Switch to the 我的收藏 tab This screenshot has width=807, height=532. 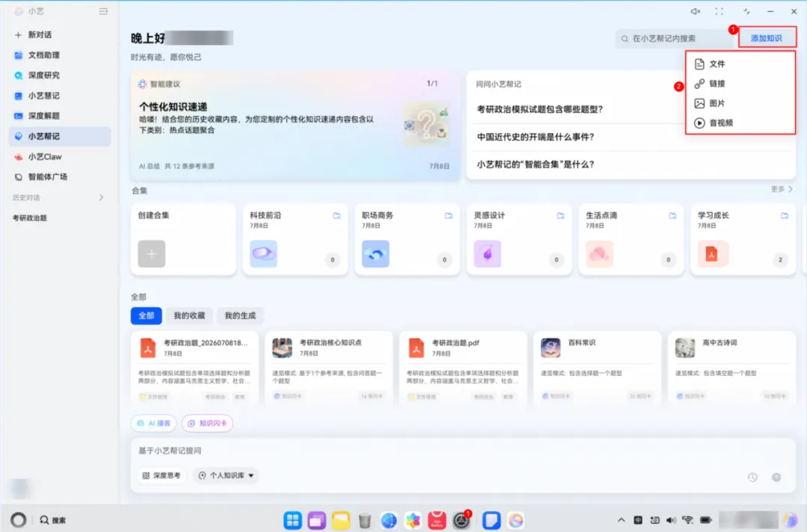[189, 315]
